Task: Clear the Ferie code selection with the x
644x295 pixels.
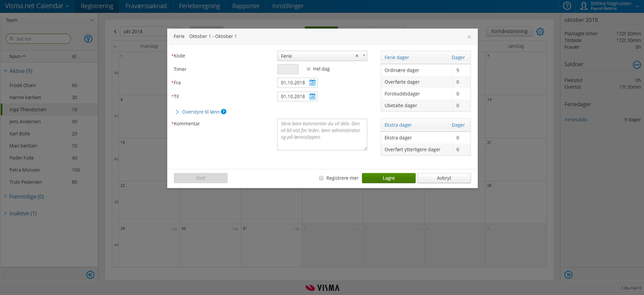Action: [x=356, y=56]
